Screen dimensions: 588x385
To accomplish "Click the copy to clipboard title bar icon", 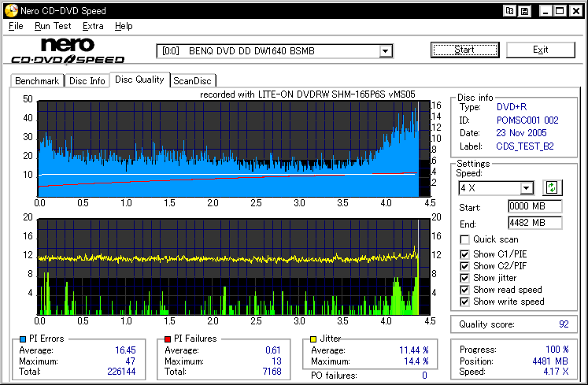I will coord(510,11).
